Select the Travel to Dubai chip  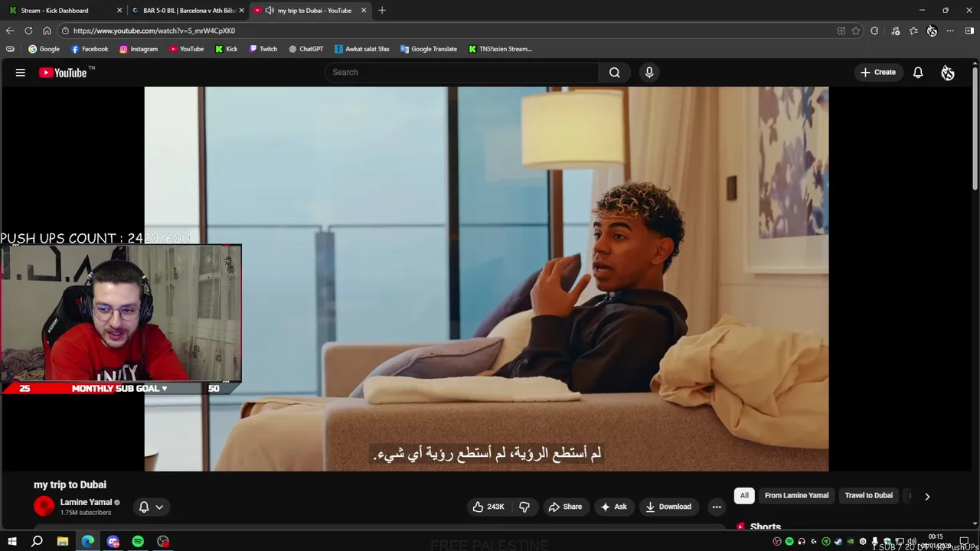click(x=868, y=496)
